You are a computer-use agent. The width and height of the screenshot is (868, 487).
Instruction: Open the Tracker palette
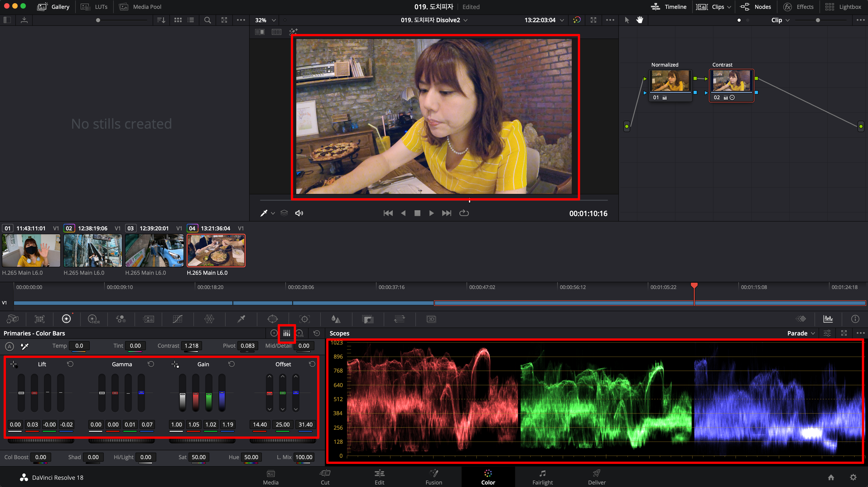pyautogui.click(x=304, y=319)
